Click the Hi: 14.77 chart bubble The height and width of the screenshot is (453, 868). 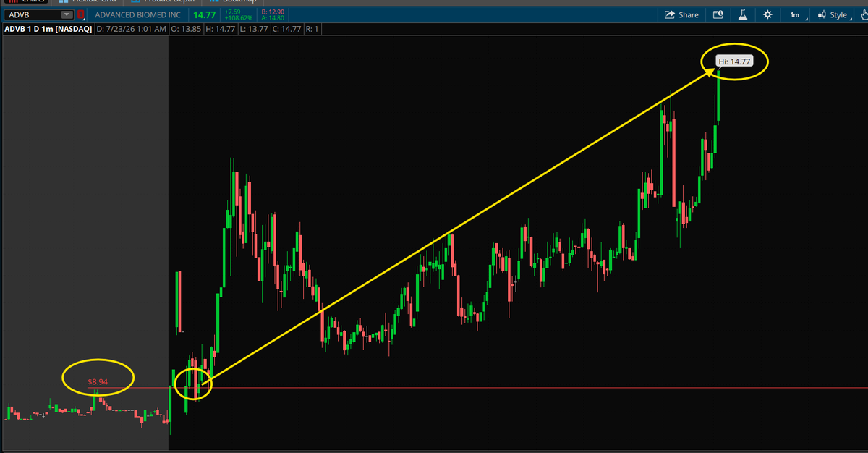(x=734, y=62)
